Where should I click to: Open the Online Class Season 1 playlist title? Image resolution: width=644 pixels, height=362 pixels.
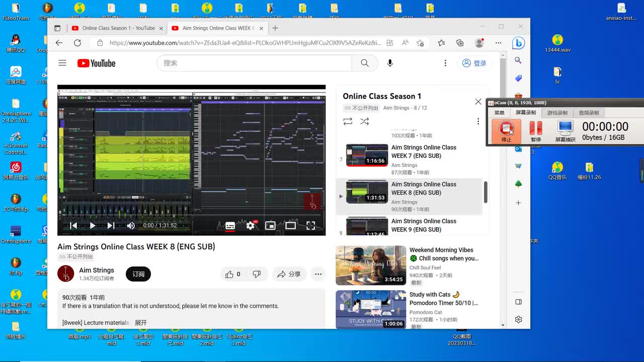click(382, 96)
